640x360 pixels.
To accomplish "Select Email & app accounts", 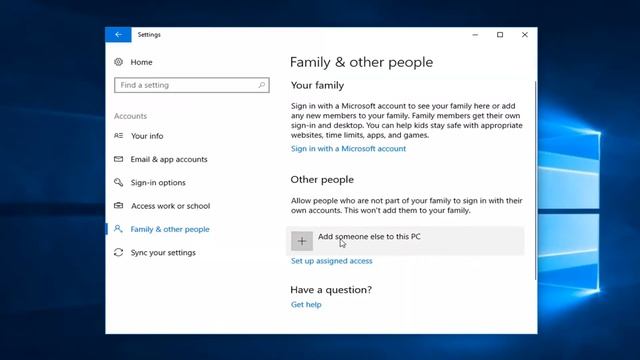I will pyautogui.click(x=169, y=159).
